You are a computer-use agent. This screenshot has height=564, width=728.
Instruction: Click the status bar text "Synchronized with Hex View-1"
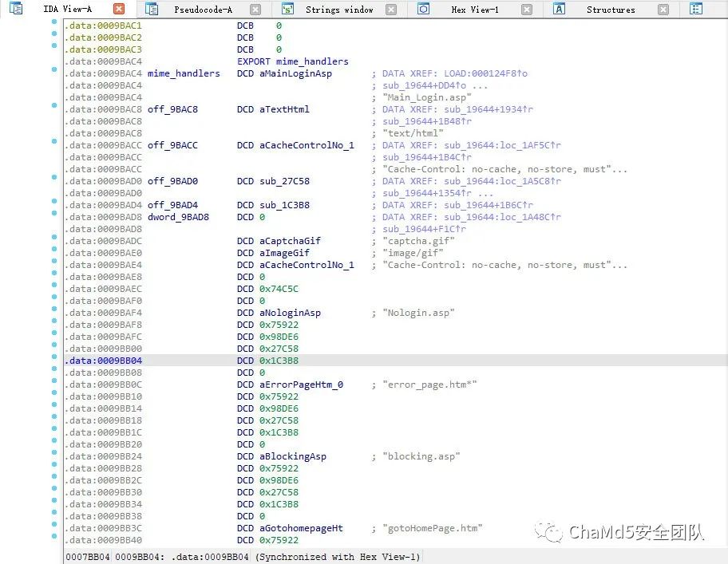coord(338,557)
